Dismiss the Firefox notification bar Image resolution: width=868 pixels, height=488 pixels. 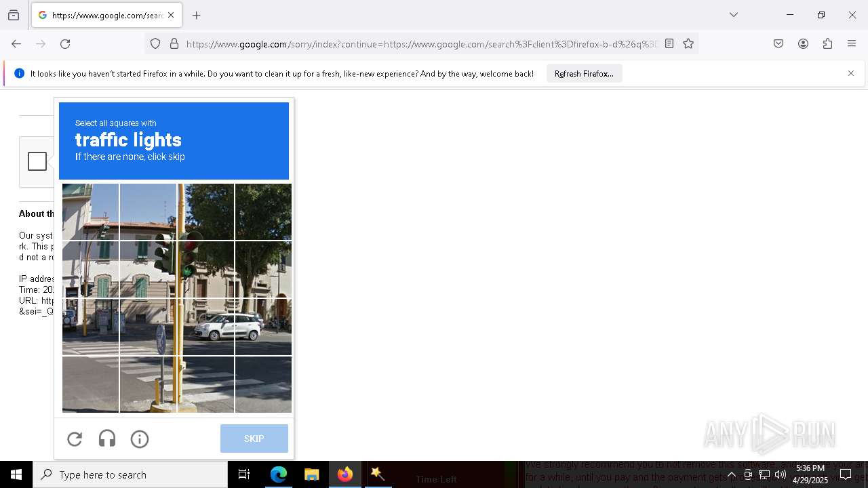coord(851,73)
